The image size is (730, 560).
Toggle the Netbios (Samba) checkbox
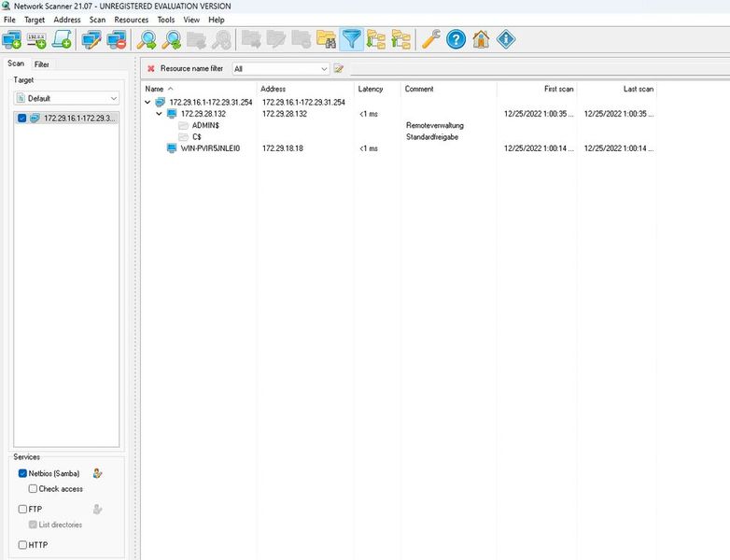[22, 473]
